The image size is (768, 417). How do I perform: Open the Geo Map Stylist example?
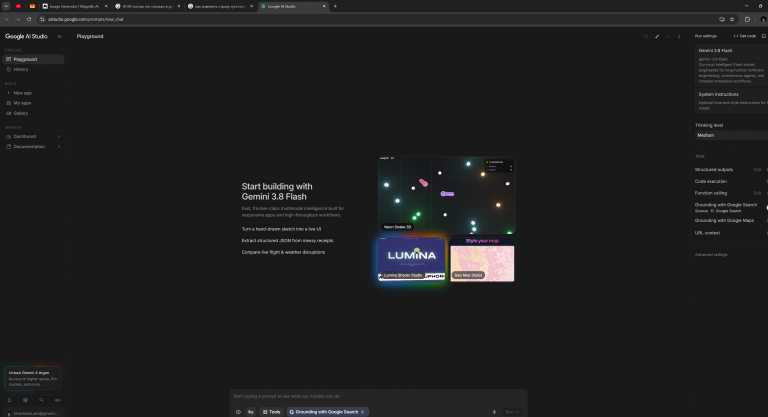point(482,259)
